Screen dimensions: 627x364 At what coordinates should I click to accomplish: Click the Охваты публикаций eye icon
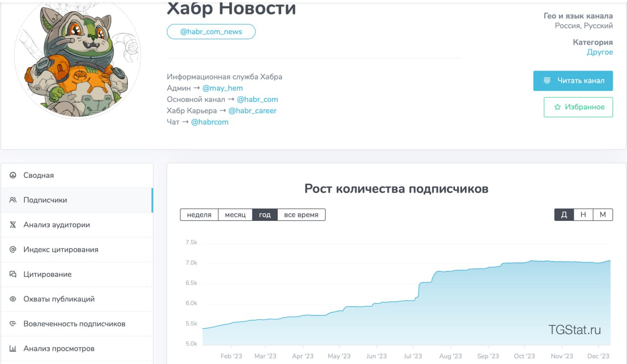(x=13, y=299)
